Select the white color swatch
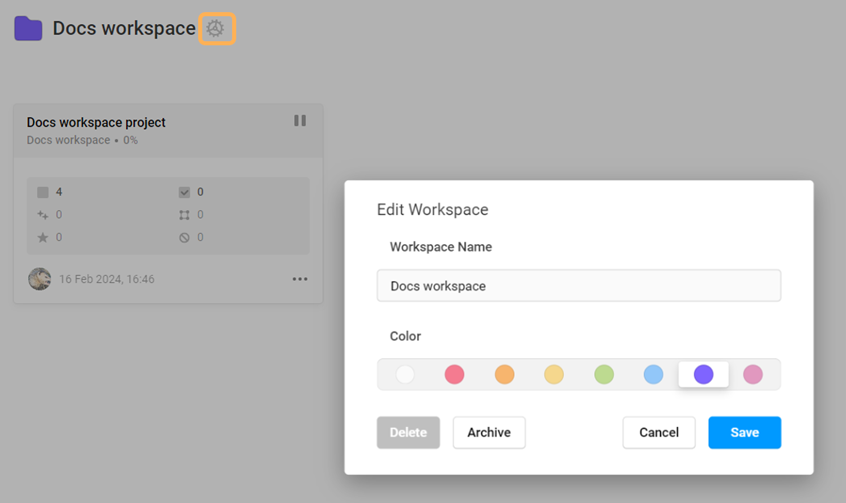 click(405, 375)
